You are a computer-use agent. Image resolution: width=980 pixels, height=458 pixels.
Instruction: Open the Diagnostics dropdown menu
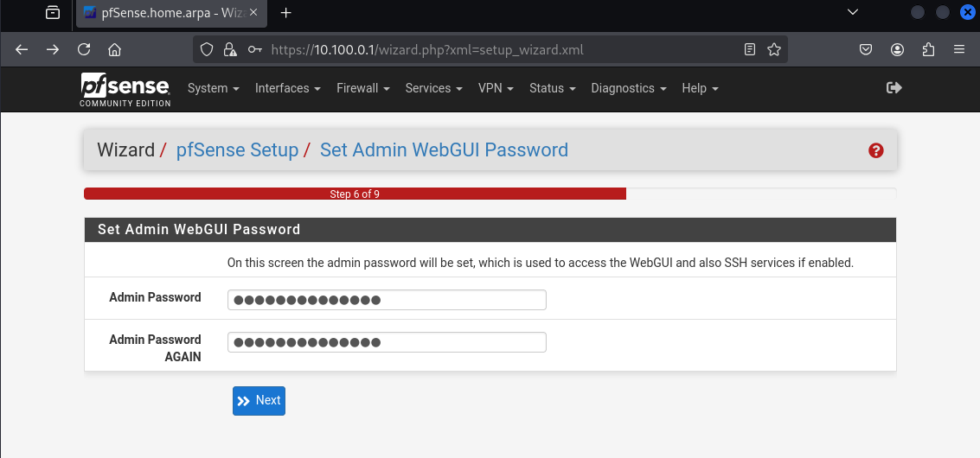click(x=630, y=88)
